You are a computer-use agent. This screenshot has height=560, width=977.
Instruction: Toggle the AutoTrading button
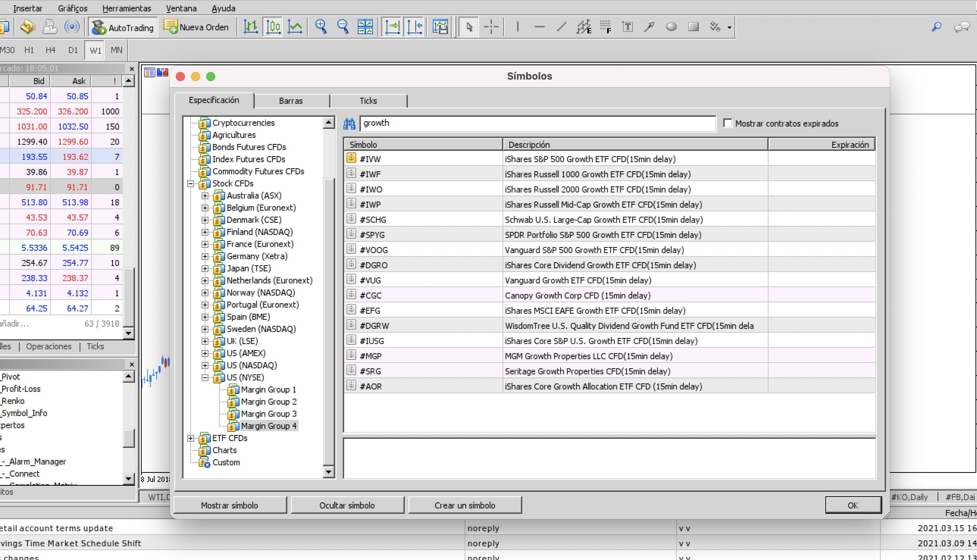click(123, 27)
